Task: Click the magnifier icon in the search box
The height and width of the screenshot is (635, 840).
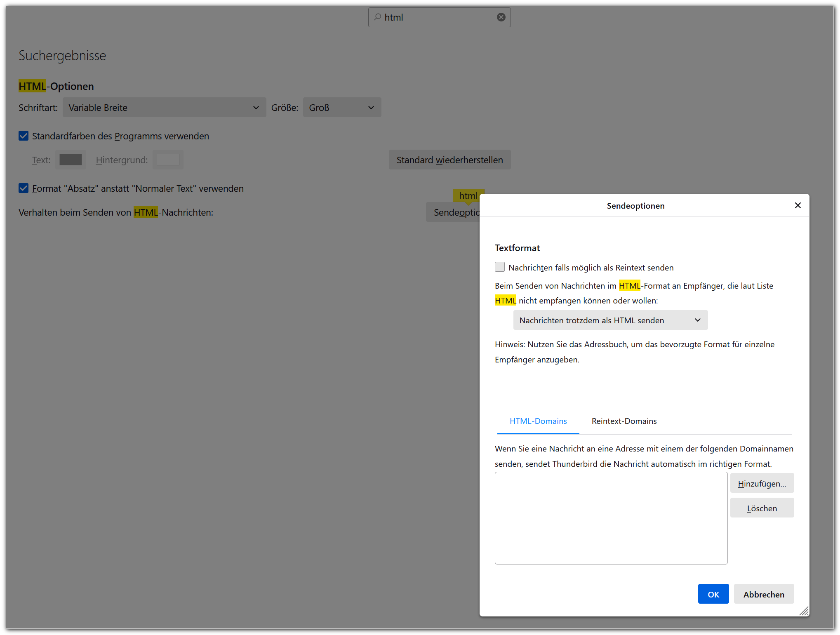Action: pyautogui.click(x=377, y=17)
